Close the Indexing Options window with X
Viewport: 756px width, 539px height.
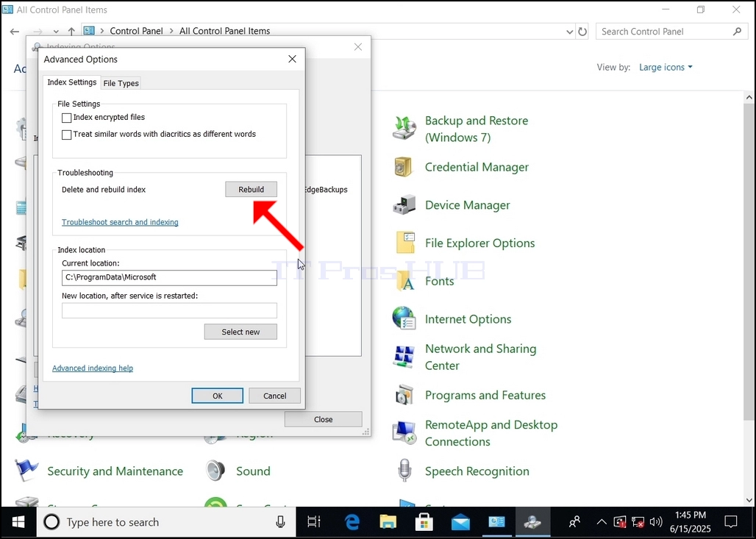[x=357, y=47]
